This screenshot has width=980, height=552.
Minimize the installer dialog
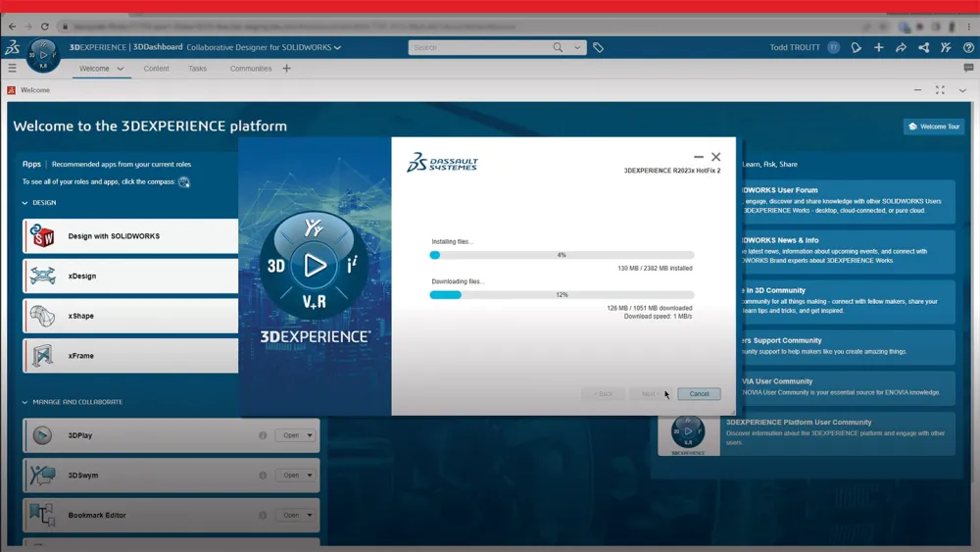[x=698, y=157]
